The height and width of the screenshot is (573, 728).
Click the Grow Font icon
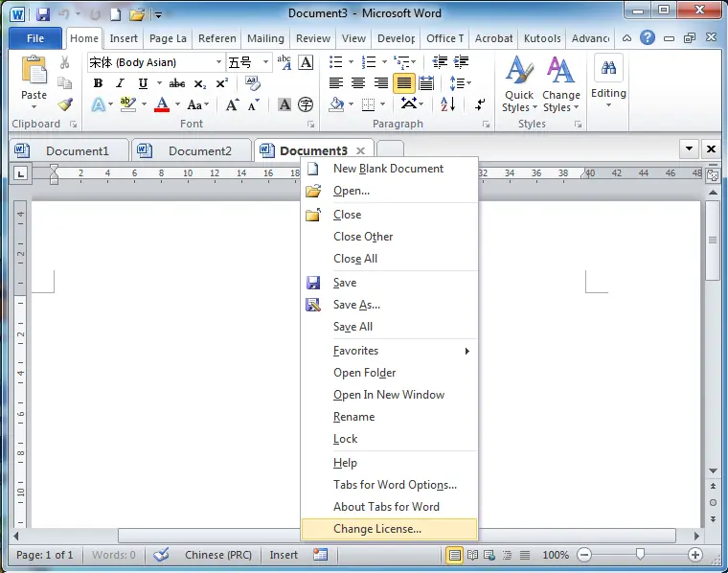click(x=232, y=105)
